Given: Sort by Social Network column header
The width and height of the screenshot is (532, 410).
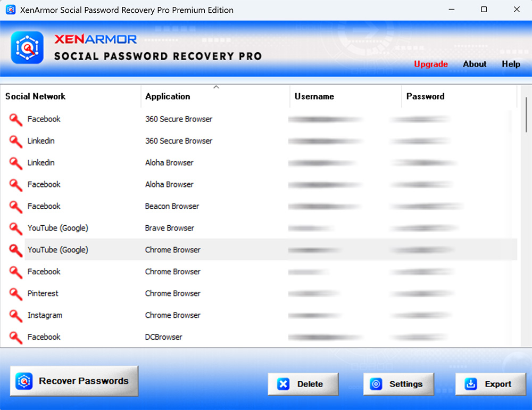Looking at the screenshot, I should (70, 96).
